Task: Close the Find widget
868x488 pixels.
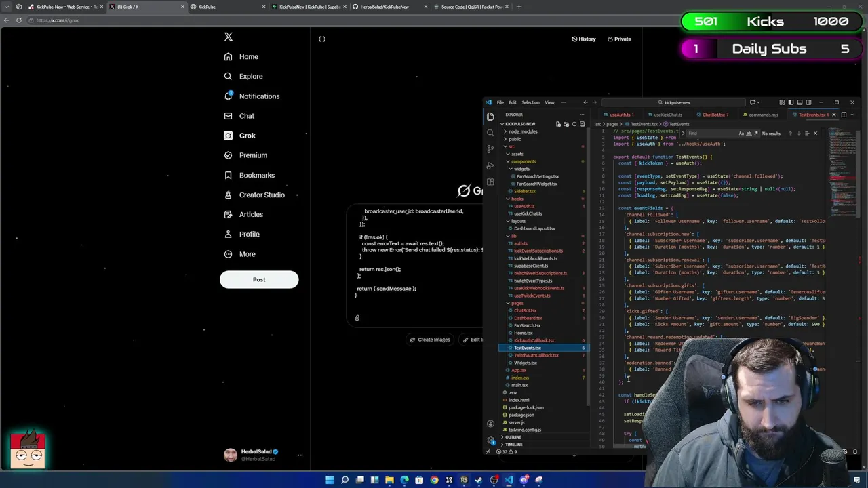Action: pos(815,134)
